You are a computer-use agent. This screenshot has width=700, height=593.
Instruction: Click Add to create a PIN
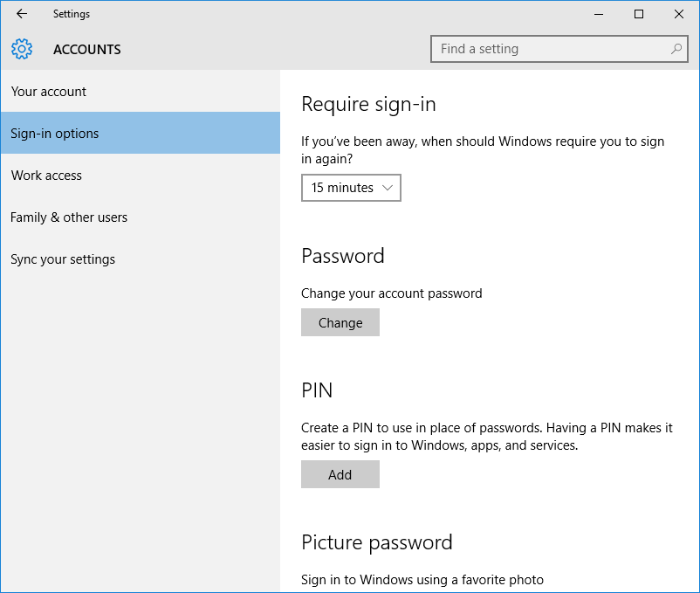[x=340, y=474]
